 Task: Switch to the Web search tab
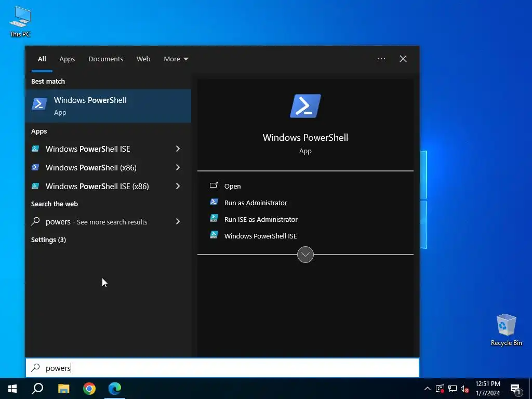[x=143, y=59]
